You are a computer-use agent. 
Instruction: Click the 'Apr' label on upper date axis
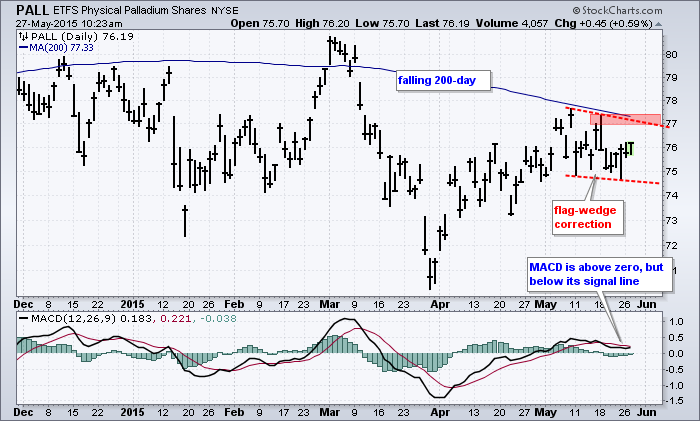440,304
